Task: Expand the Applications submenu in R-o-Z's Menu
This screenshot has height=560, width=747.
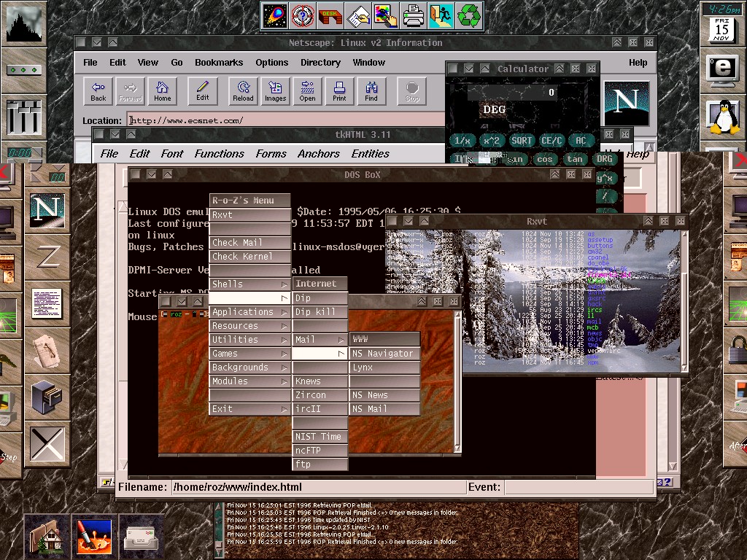Action: pos(249,312)
